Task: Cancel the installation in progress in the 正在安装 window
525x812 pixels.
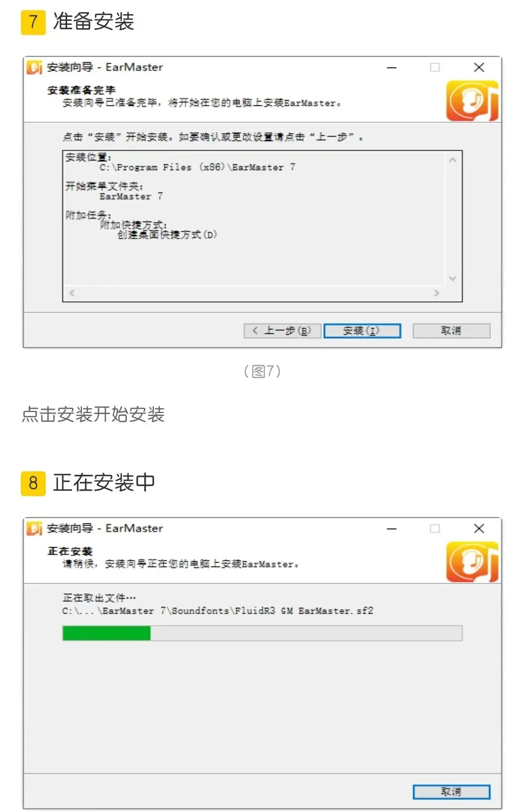Action: tap(452, 792)
